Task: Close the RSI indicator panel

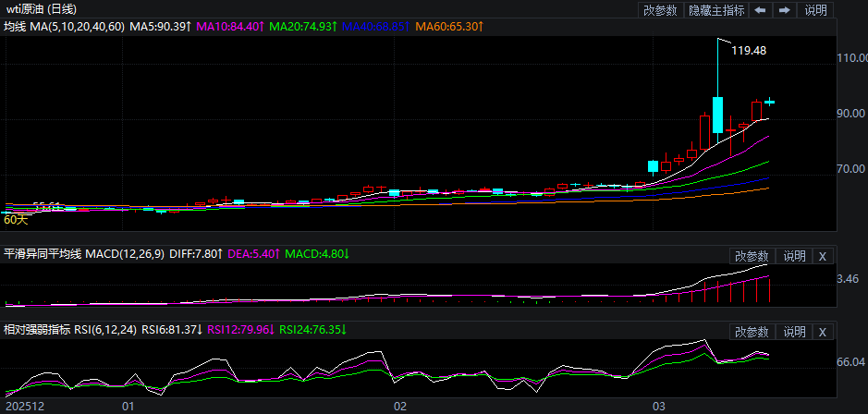Action: click(823, 332)
